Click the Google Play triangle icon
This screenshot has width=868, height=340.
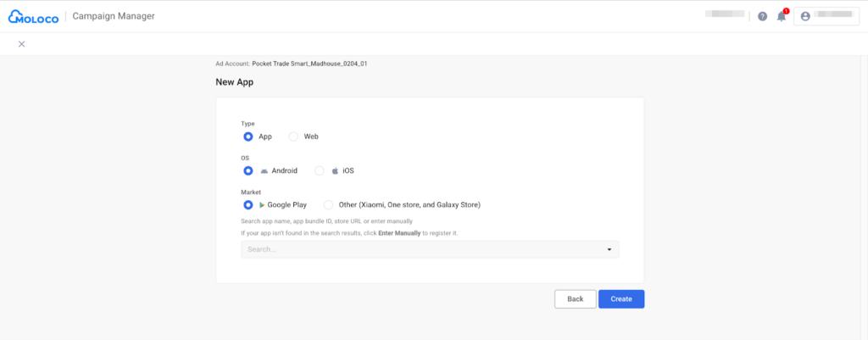(263, 204)
